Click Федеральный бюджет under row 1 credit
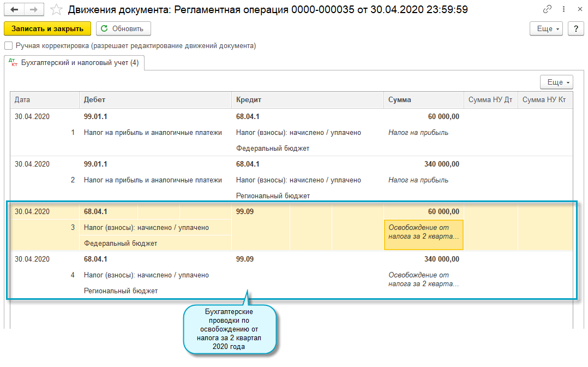588x367 pixels. [273, 149]
